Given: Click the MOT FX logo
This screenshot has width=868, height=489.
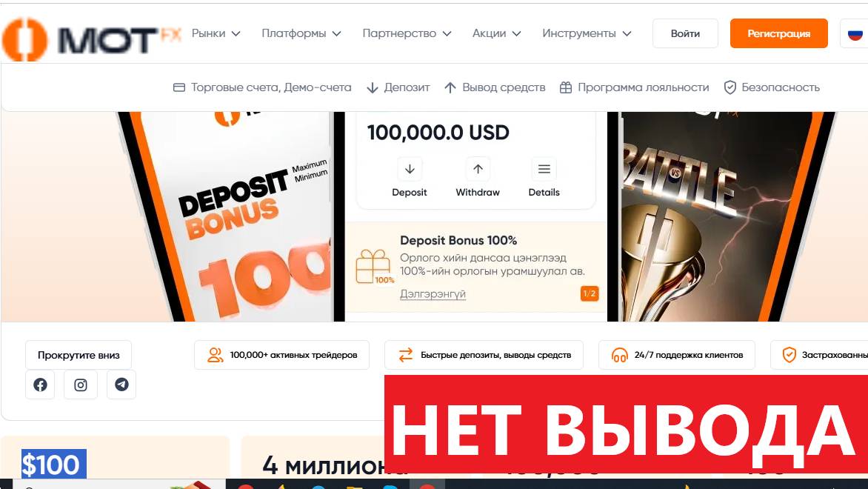Looking at the screenshot, I should click(91, 39).
